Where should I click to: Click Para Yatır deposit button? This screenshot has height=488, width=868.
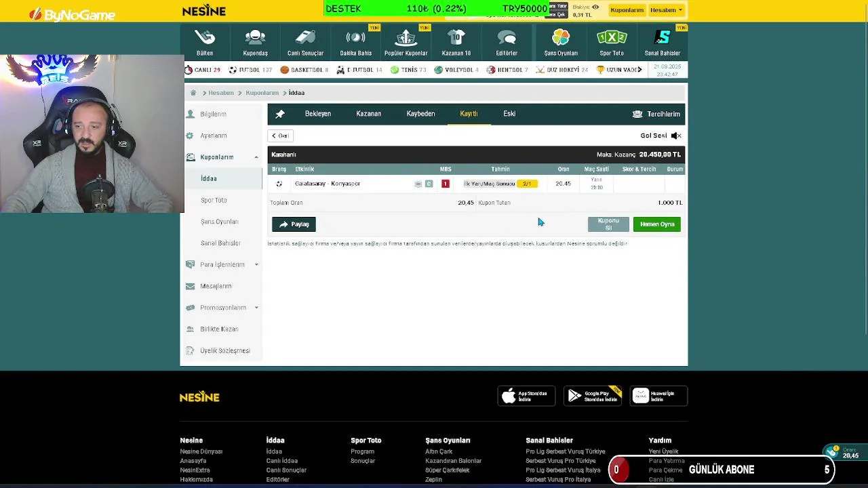coord(558,6)
